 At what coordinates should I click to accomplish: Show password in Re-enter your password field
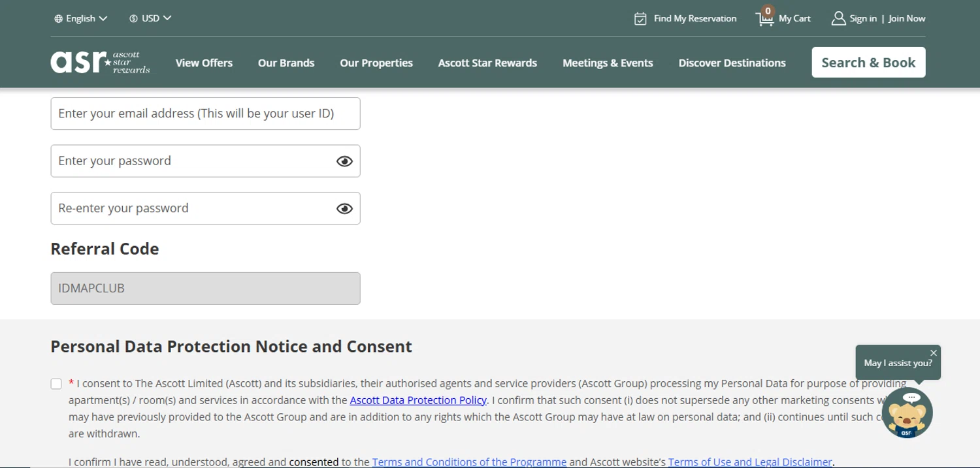coord(344,209)
